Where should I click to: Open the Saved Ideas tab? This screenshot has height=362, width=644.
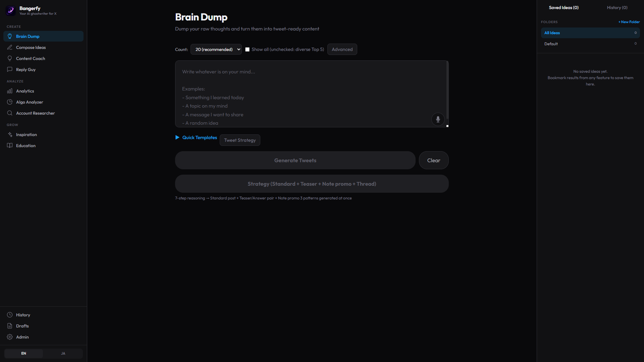[564, 7]
